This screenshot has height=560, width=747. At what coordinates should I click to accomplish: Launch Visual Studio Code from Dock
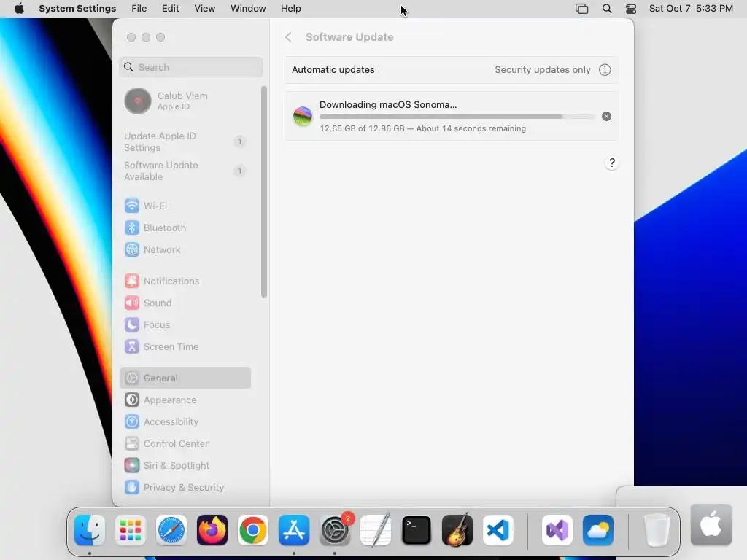[x=498, y=530]
